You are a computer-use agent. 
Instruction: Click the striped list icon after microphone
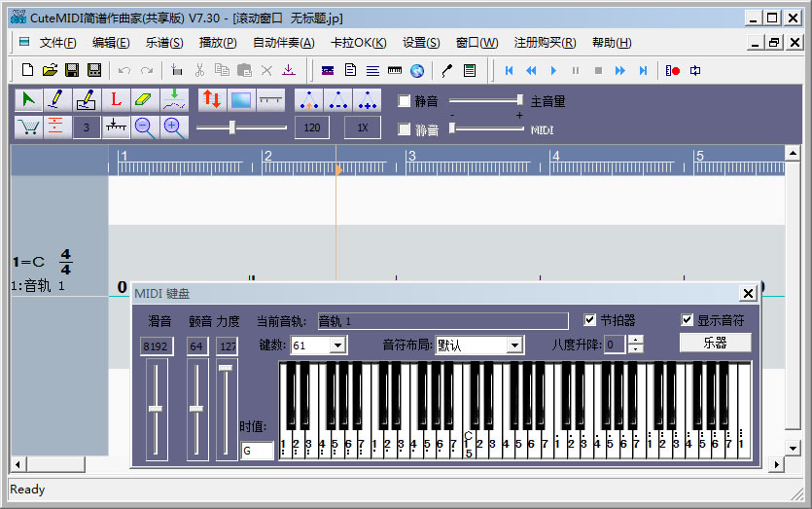tap(470, 70)
